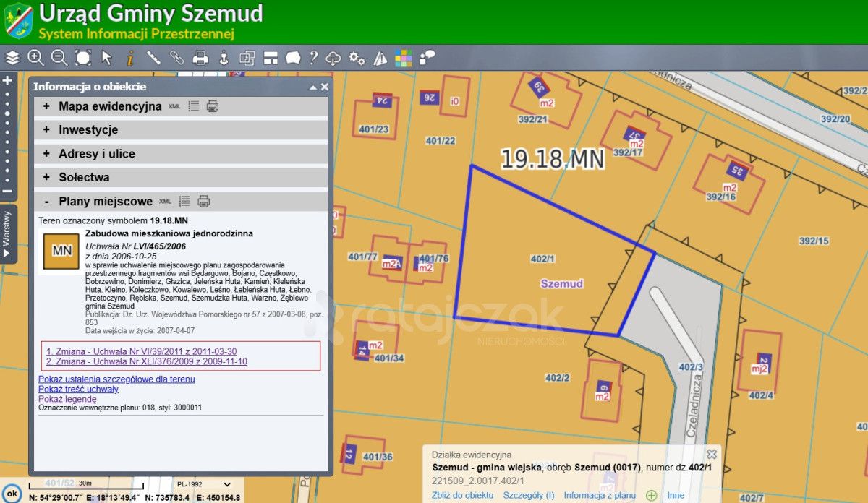The image size is (868, 503).
Task: Open the color legend grid icon
Action: click(x=402, y=56)
